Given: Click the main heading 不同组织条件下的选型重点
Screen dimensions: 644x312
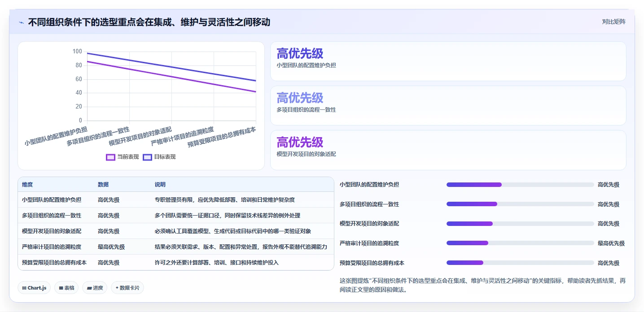Looking at the screenshot, I should 149,22.
